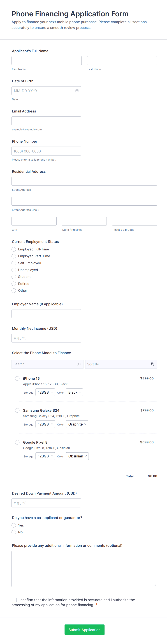Image resolution: width=167 pixels, height=644 pixels.
Task: Focus the Email Address field
Action: pyautogui.click(x=46, y=121)
